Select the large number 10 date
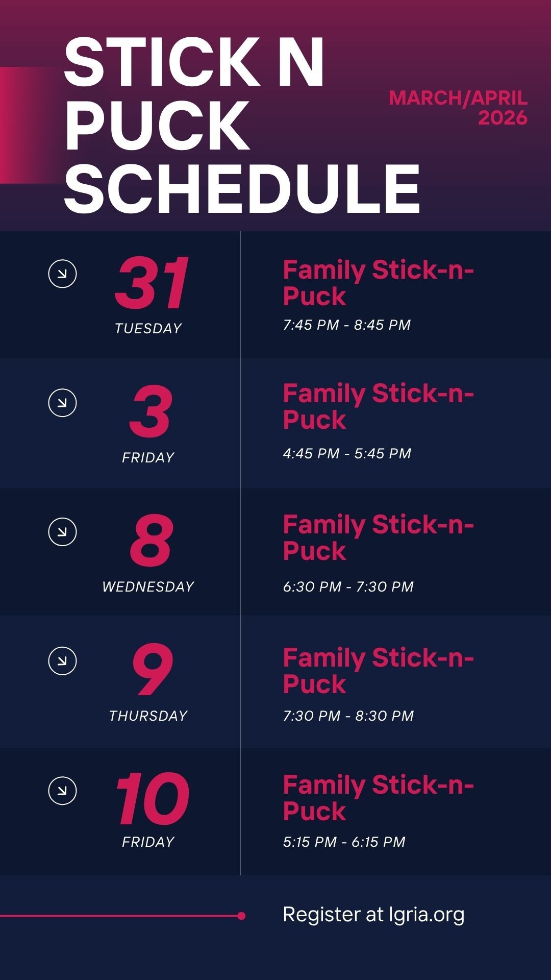The image size is (551, 980). tap(153, 798)
